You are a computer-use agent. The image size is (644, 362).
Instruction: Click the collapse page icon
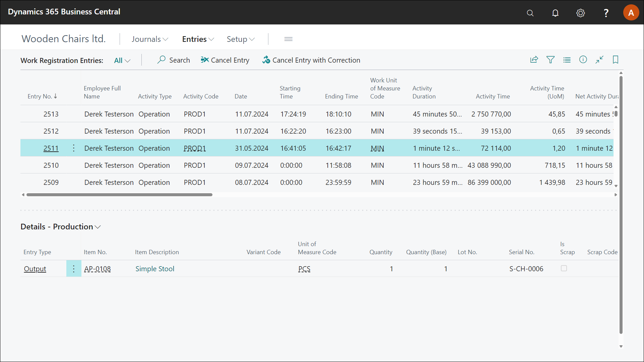coord(599,60)
